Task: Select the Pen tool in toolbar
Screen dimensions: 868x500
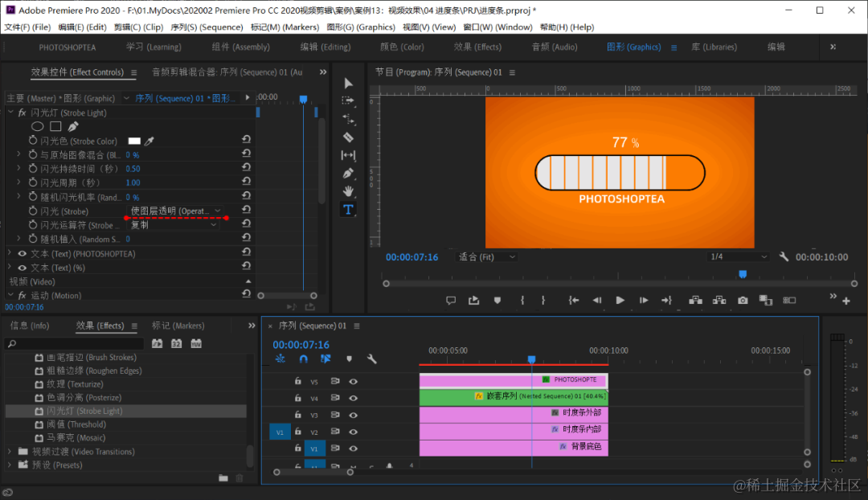Action: [x=348, y=174]
